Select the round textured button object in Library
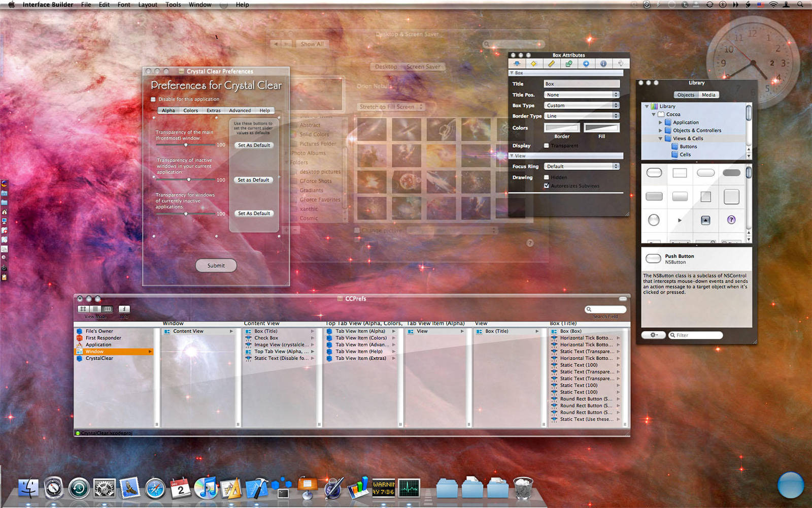This screenshot has height=508, width=812. (654, 220)
